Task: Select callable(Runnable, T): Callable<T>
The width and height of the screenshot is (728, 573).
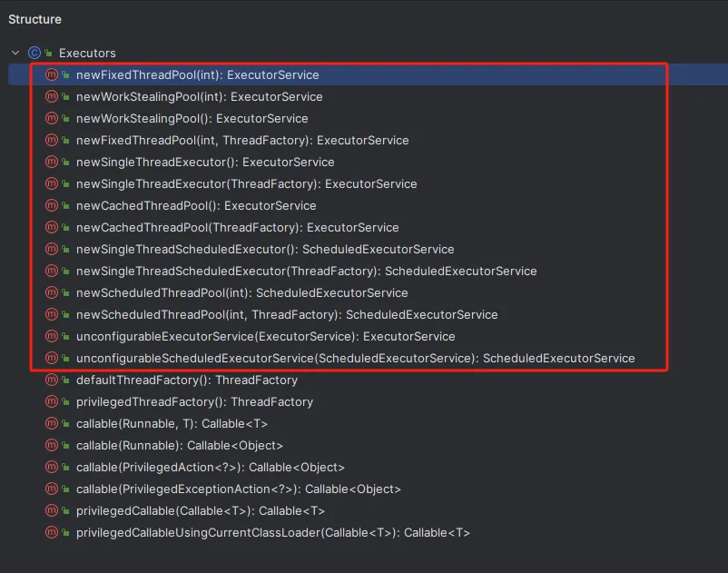Action: click(172, 424)
